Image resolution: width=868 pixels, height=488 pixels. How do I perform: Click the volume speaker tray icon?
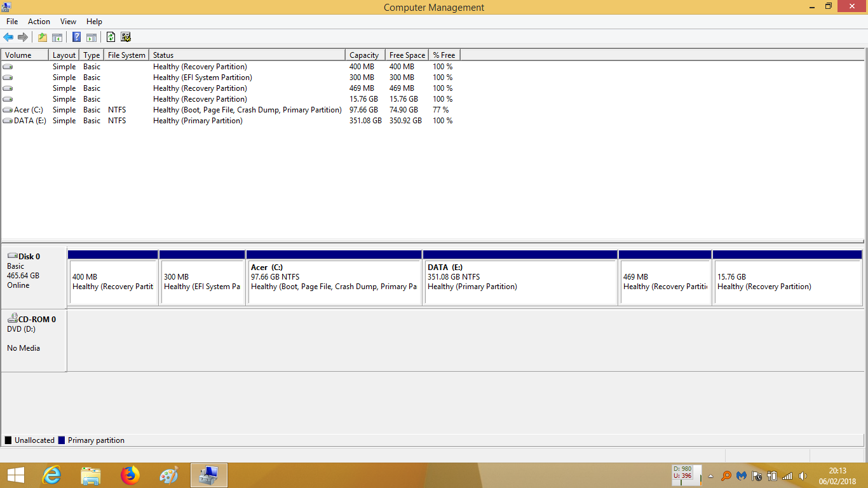pos(803,475)
